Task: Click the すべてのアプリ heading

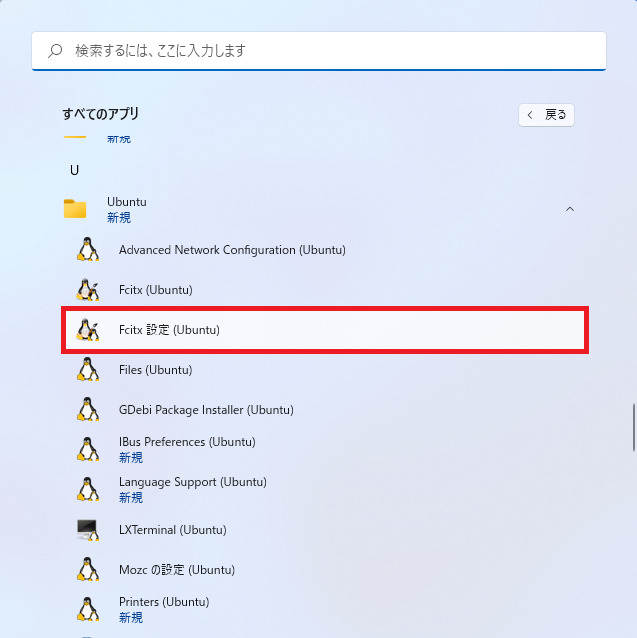Action: [100, 114]
